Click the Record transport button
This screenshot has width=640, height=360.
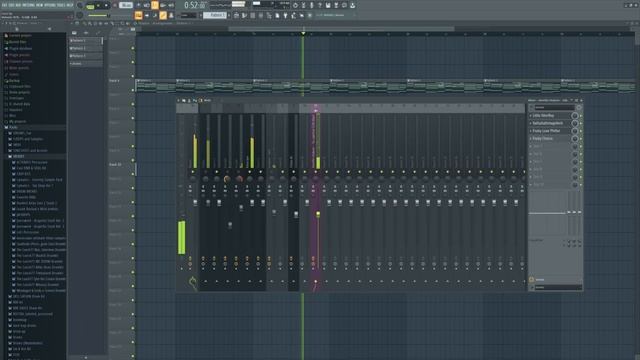[115, 5]
